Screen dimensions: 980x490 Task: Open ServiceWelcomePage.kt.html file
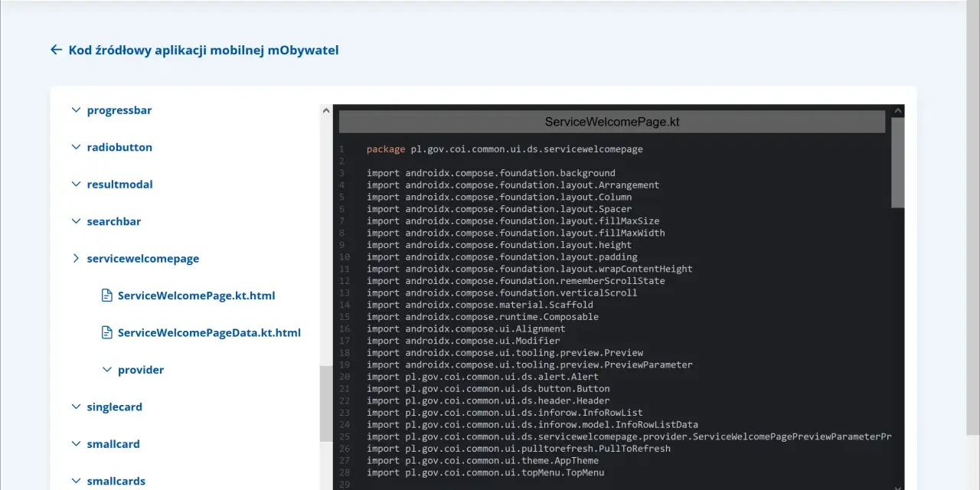(x=196, y=296)
